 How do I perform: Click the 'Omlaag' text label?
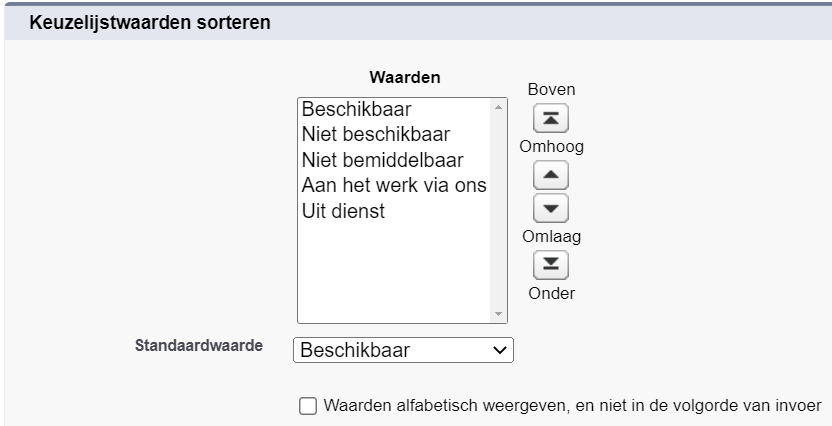tap(551, 237)
